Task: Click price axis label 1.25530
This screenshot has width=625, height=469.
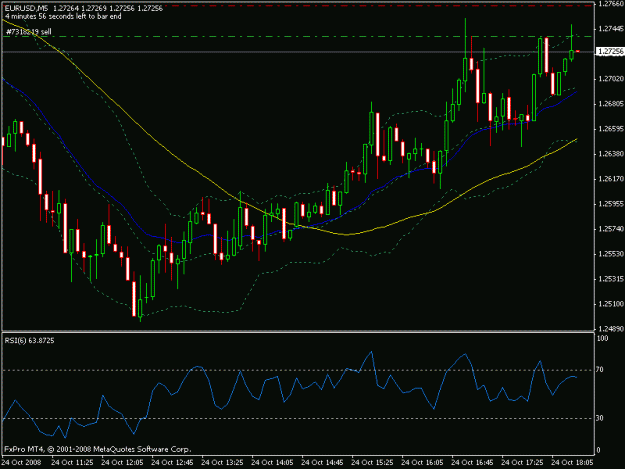Action: point(611,254)
